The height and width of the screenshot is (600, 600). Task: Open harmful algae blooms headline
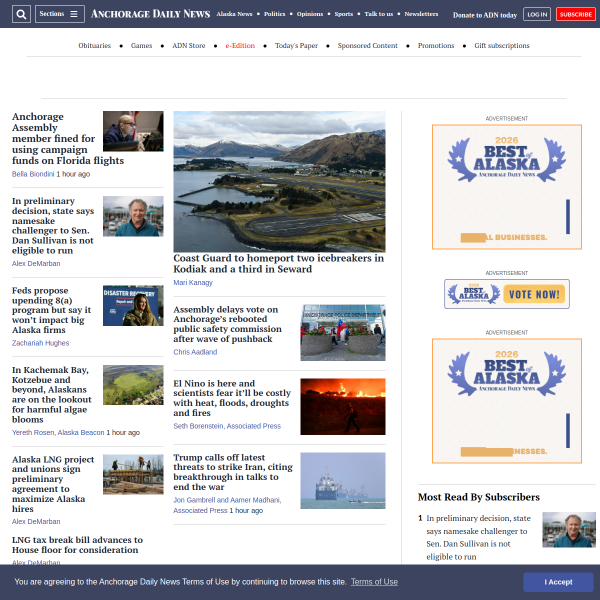[52, 395]
